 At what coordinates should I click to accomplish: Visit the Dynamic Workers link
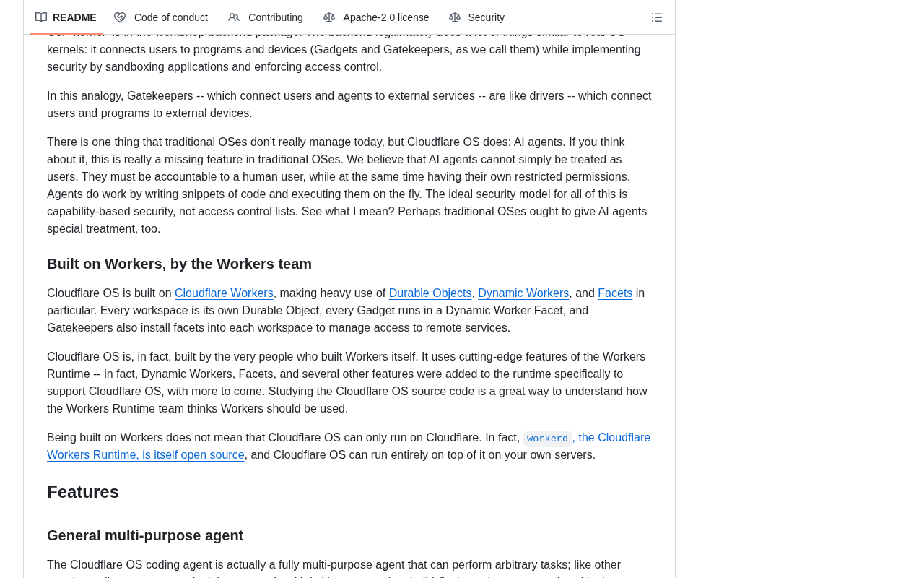[x=523, y=293]
